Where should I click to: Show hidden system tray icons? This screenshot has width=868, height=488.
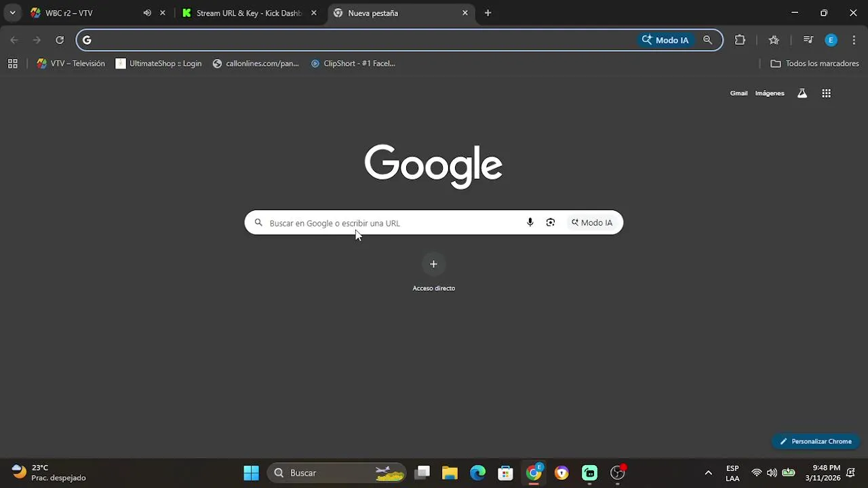(x=709, y=472)
